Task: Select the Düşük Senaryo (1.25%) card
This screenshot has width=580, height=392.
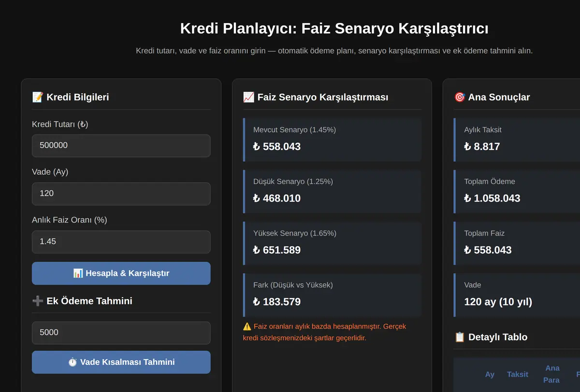Action: pos(332,191)
